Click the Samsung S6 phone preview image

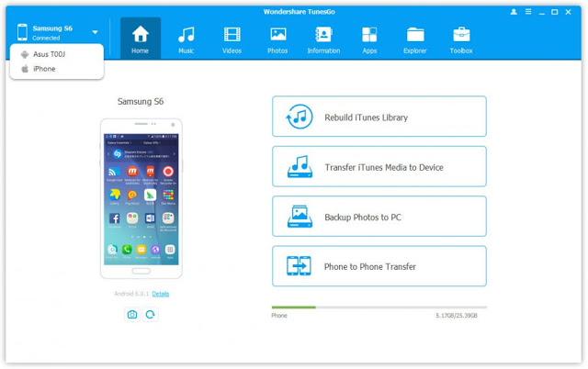(141, 198)
